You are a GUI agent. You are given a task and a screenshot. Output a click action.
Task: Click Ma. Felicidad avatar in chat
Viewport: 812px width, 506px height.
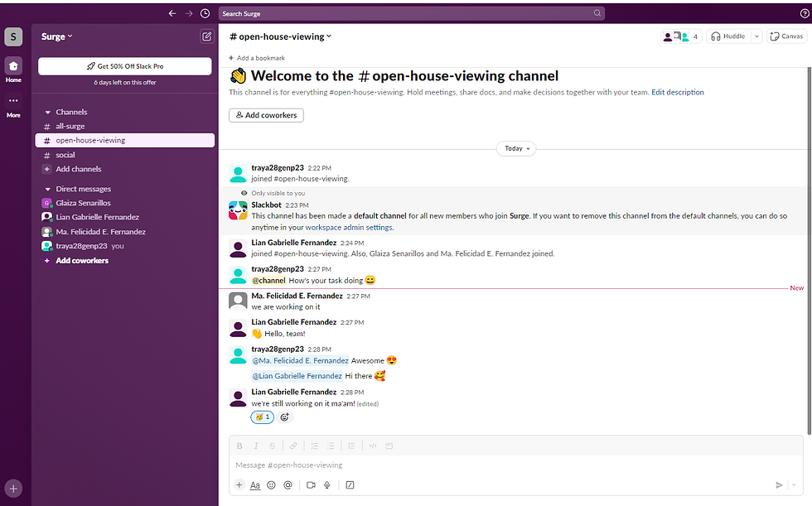click(239, 301)
